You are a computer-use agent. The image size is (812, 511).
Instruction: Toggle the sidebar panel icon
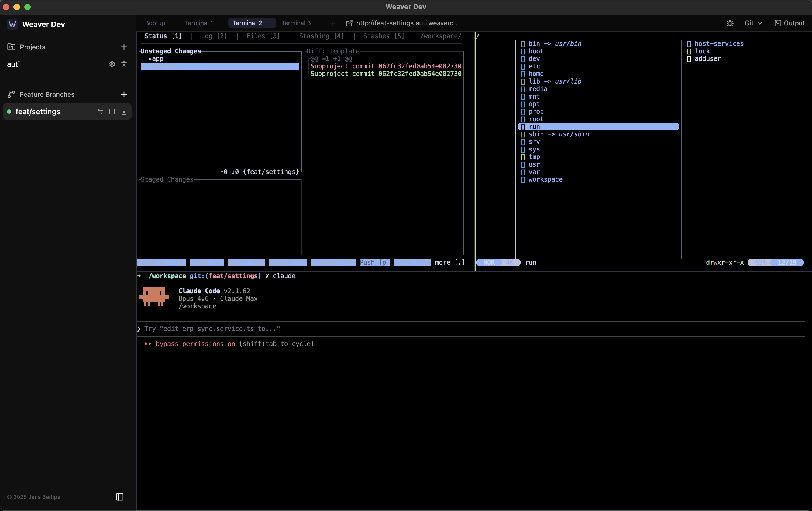(119, 497)
